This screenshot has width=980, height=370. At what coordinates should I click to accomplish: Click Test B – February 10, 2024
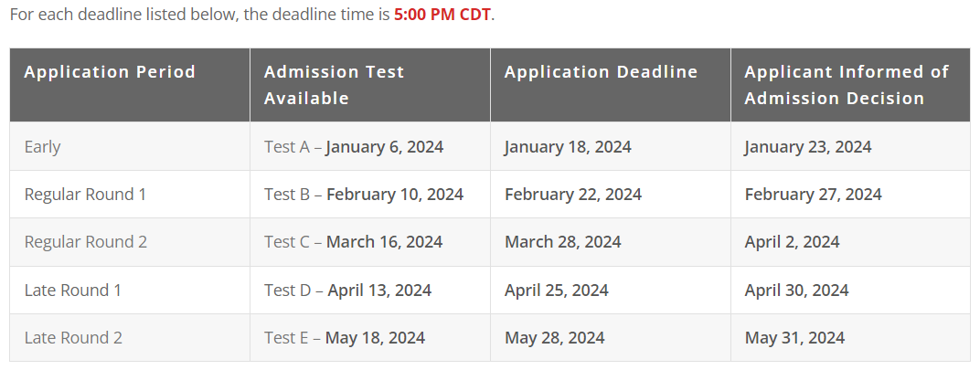pyautogui.click(x=364, y=195)
